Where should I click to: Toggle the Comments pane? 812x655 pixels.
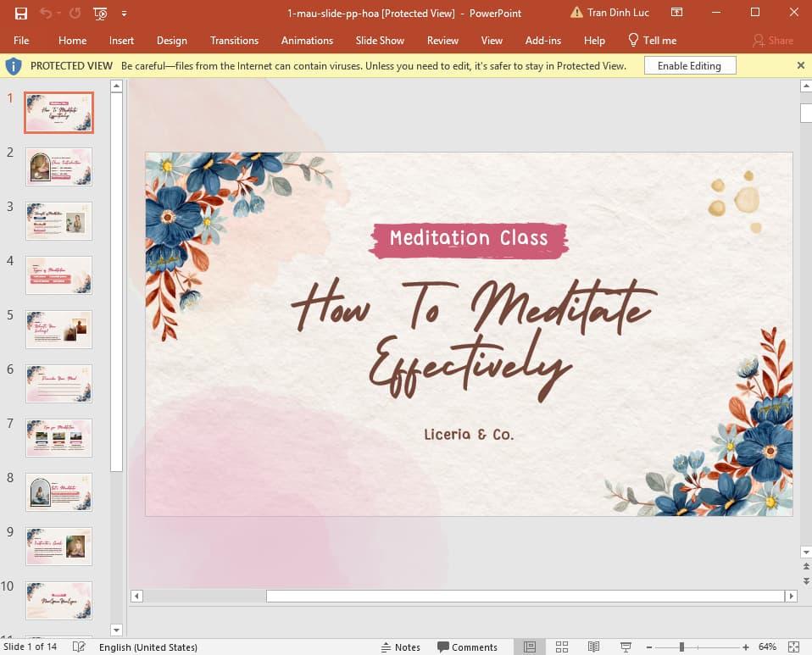point(467,647)
